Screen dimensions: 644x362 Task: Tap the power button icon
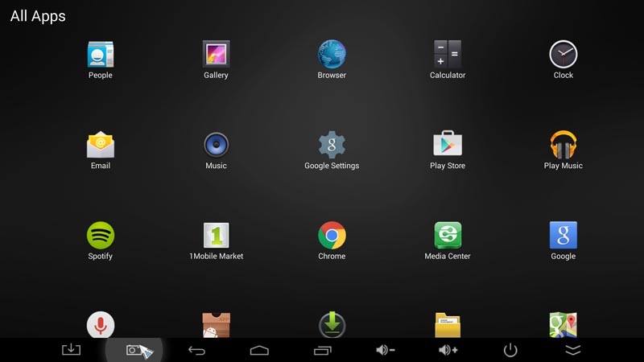point(510,350)
